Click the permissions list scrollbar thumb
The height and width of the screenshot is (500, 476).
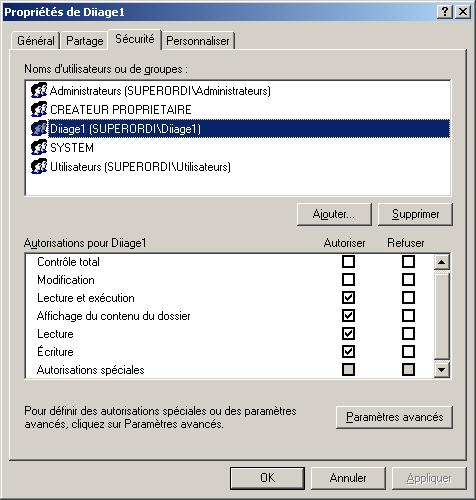(442, 316)
